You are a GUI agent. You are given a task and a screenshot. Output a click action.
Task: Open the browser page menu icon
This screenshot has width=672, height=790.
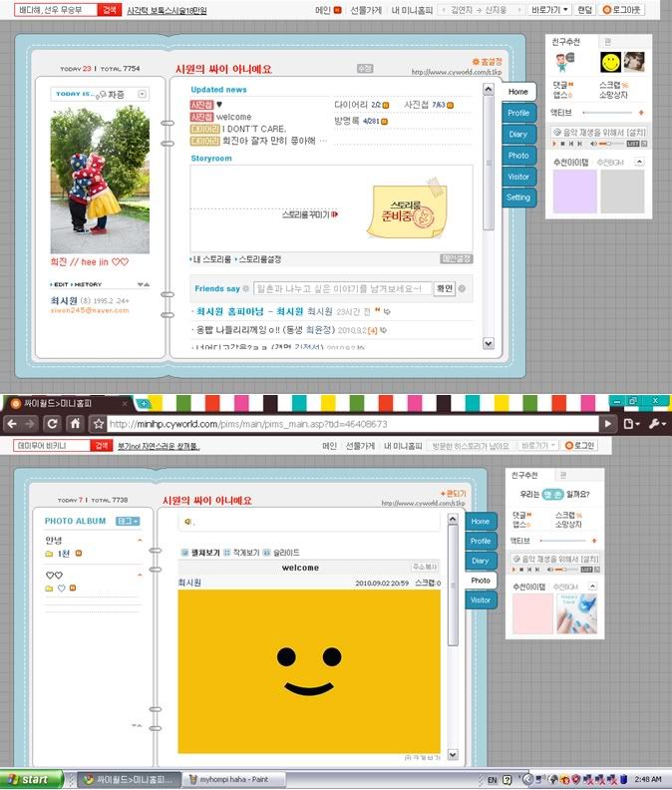[x=632, y=424]
